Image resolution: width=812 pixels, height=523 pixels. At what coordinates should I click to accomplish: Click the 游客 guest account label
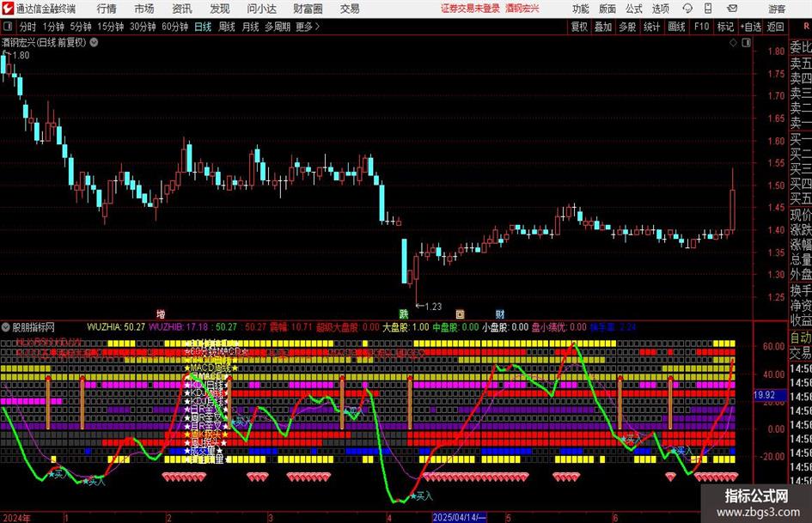pyautogui.click(x=777, y=9)
